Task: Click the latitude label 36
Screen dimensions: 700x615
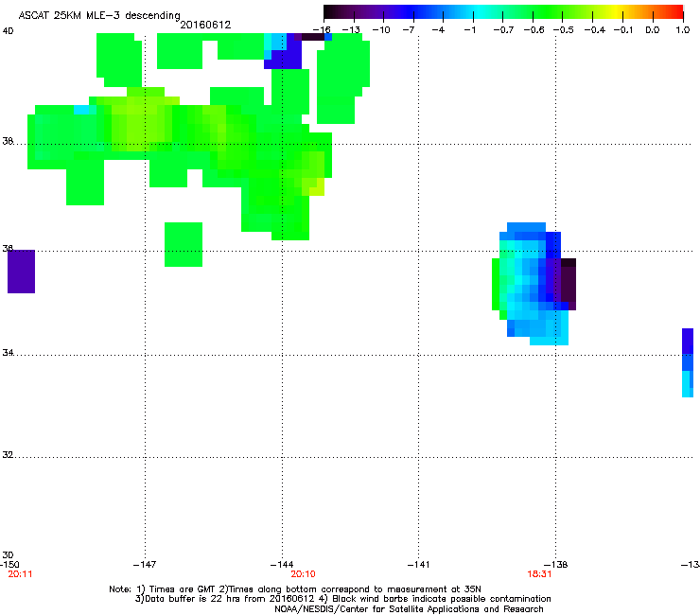Action: (x=8, y=248)
